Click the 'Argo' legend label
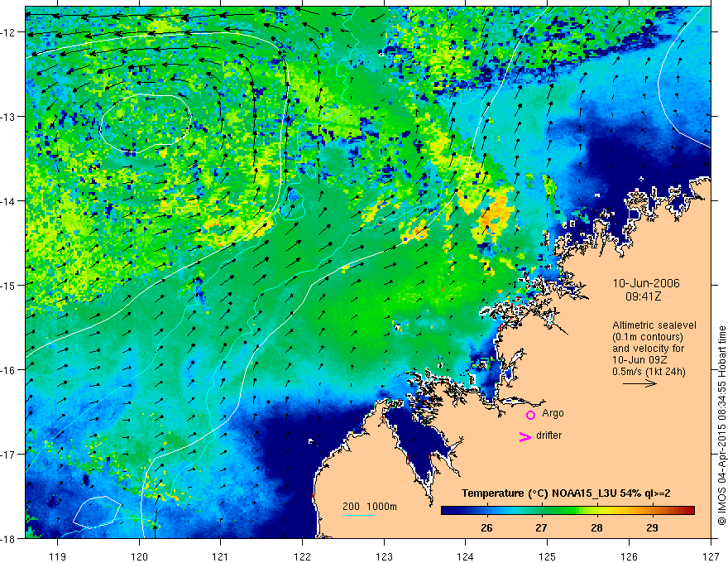Viewport: 728px width, 563px height. coord(553,413)
